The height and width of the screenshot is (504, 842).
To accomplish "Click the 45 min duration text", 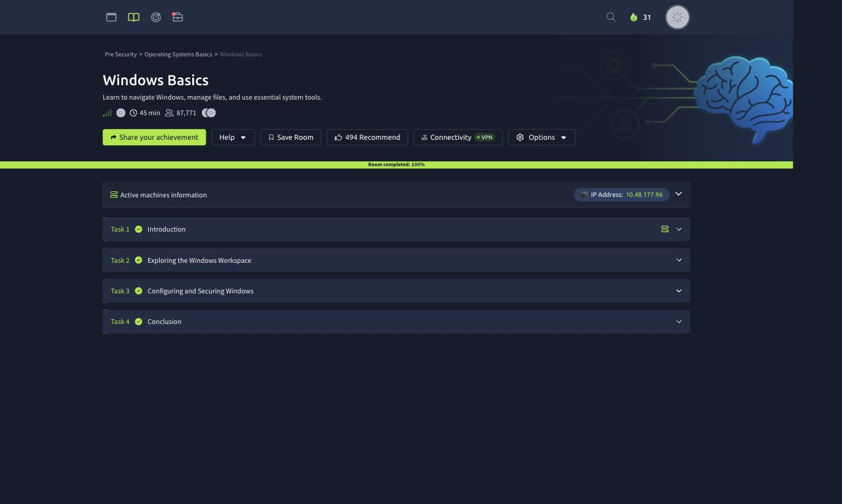I will click(150, 113).
